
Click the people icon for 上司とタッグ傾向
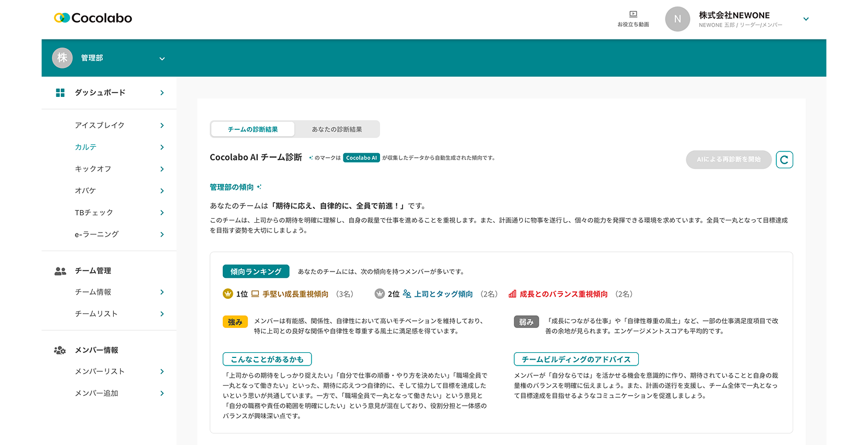[407, 294]
